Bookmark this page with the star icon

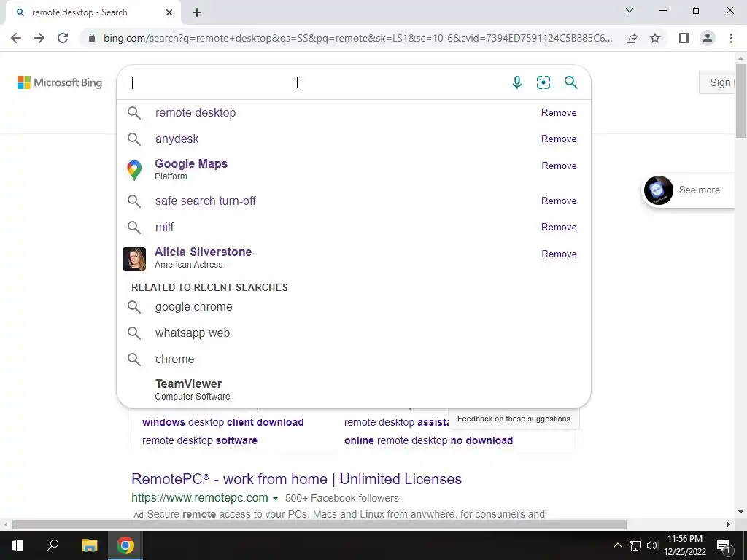[655, 38]
